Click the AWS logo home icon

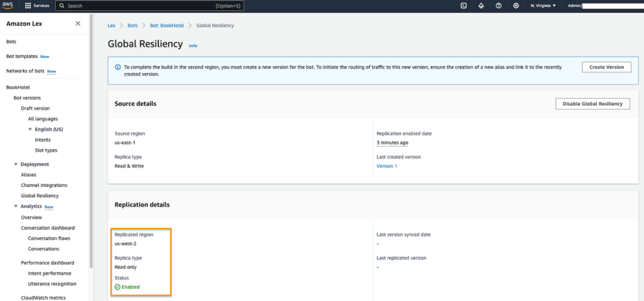[x=8, y=6]
